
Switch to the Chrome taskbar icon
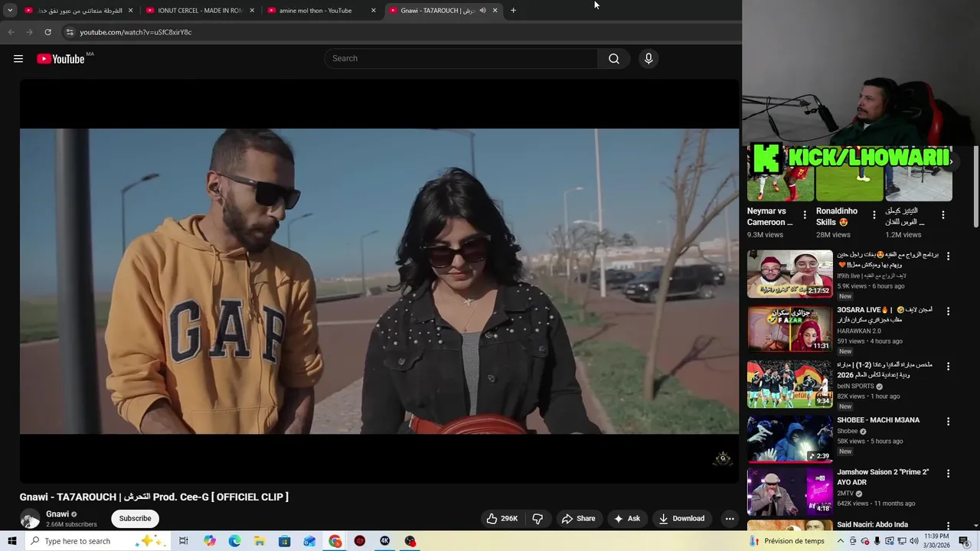pyautogui.click(x=335, y=541)
